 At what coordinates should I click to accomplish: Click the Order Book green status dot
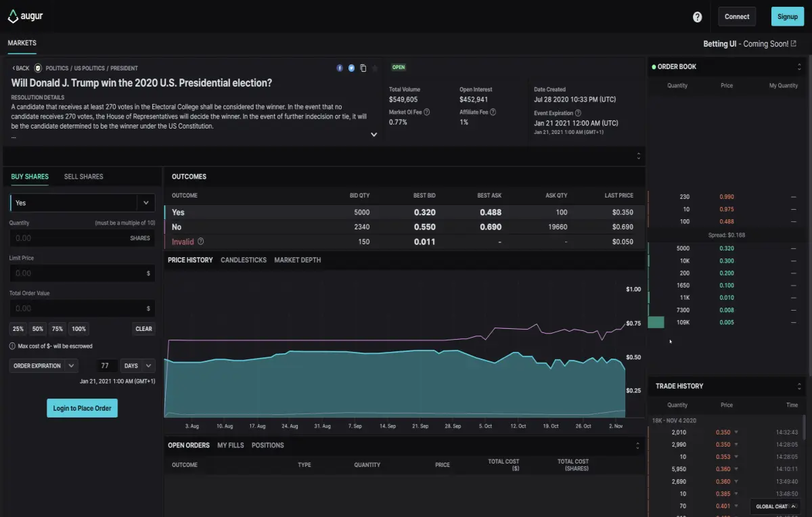tap(654, 67)
